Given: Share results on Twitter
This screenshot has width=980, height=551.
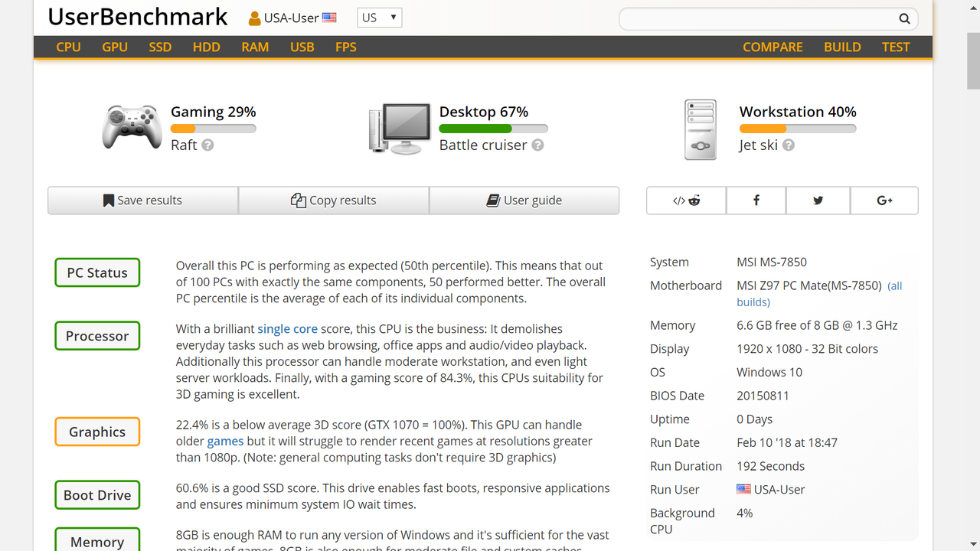Looking at the screenshot, I should 818,201.
